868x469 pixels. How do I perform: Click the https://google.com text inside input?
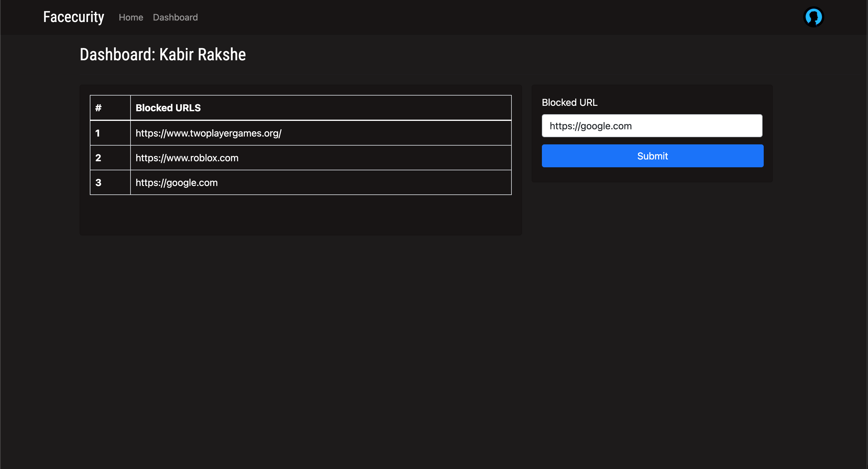point(590,126)
